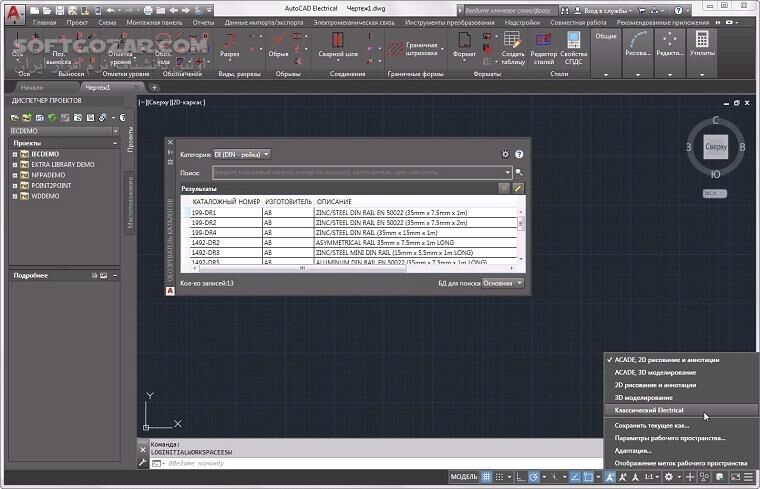Click the Undo arrow icon

tap(110, 10)
